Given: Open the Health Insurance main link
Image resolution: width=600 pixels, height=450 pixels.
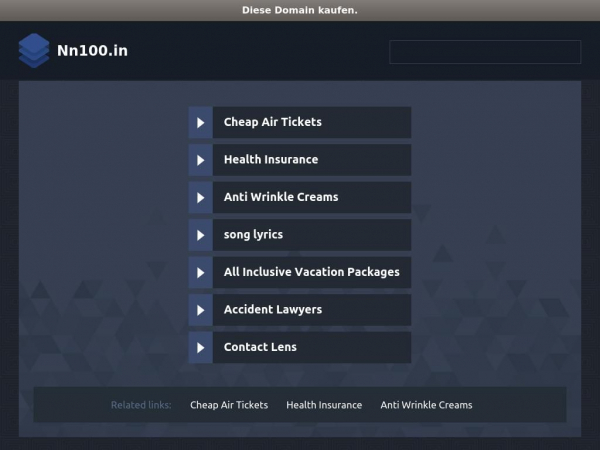Looking at the screenshot, I should 271,160.
